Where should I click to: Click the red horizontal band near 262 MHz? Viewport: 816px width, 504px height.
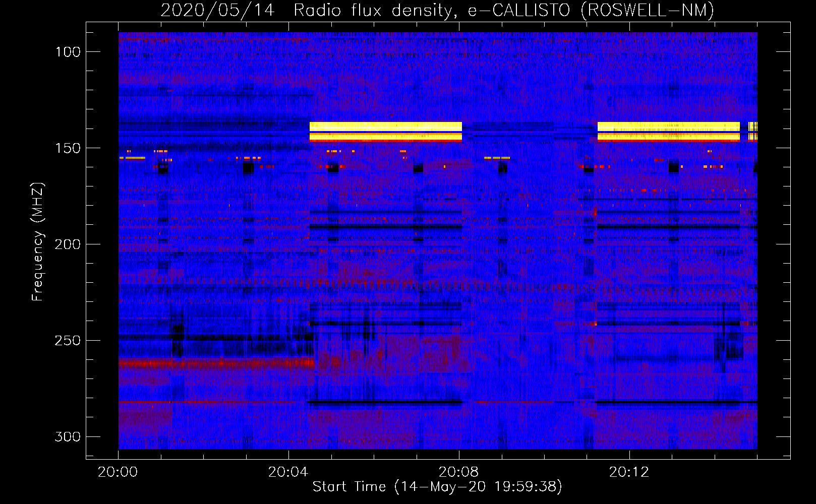[x=216, y=362]
